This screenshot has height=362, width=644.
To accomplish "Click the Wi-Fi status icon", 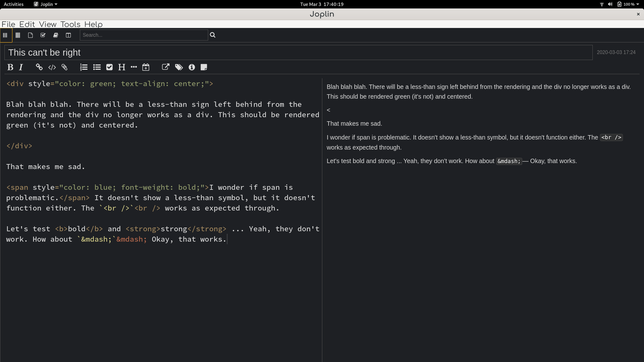I will coord(602,4).
